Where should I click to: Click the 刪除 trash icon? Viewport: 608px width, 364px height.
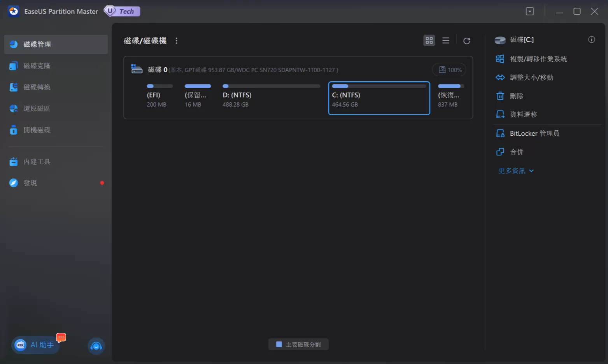point(500,96)
